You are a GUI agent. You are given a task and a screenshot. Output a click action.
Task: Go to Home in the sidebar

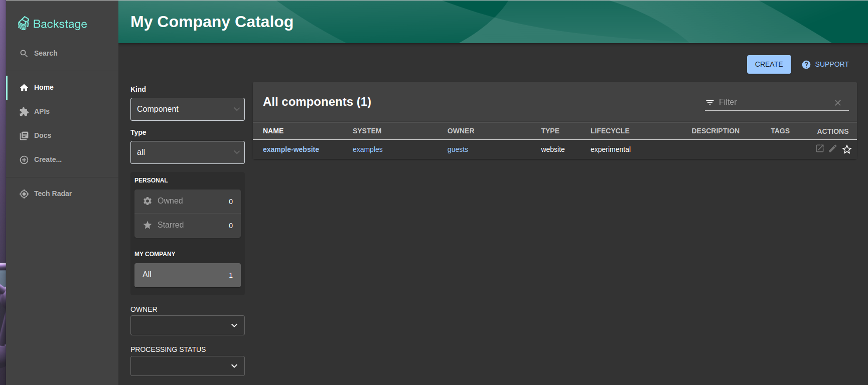coord(44,87)
